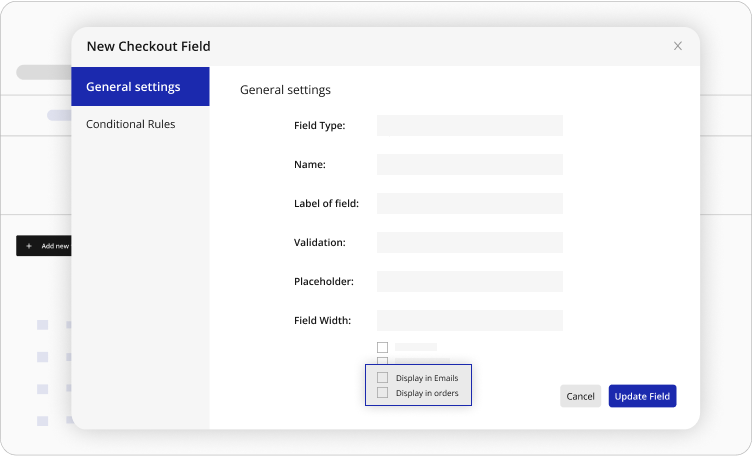Image resolution: width=752 pixels, height=457 pixels.
Task: Open the Field Width selector
Action: click(469, 320)
